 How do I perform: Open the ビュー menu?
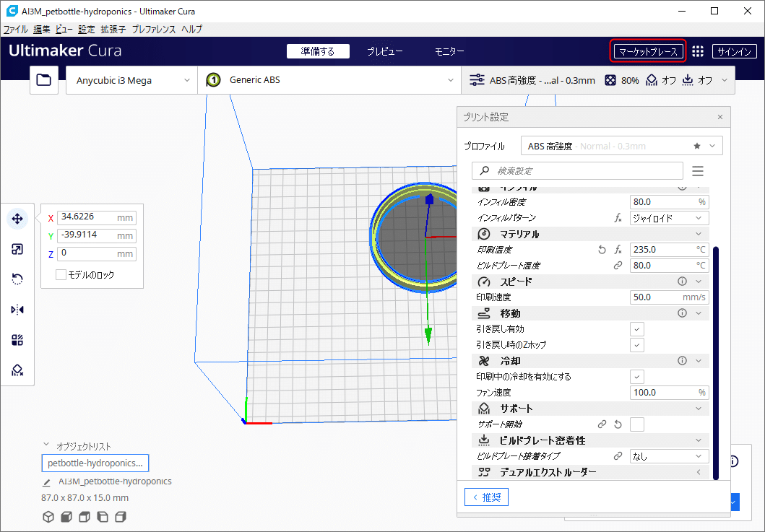tap(64, 30)
